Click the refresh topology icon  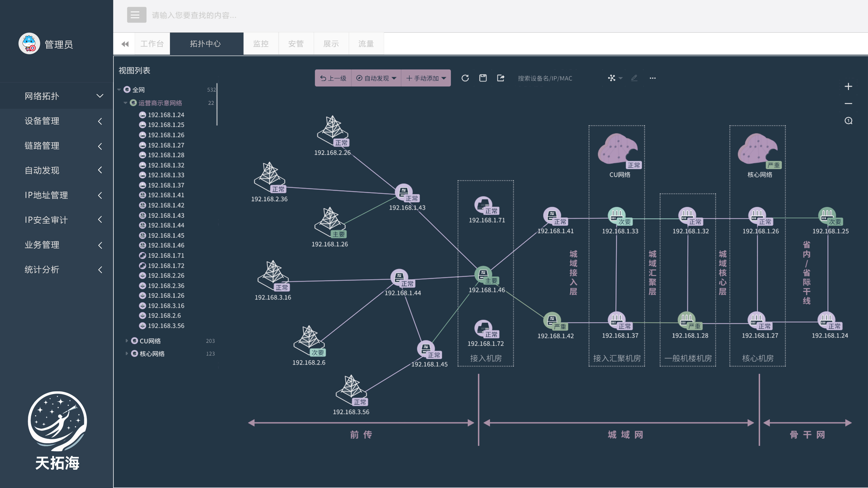465,78
